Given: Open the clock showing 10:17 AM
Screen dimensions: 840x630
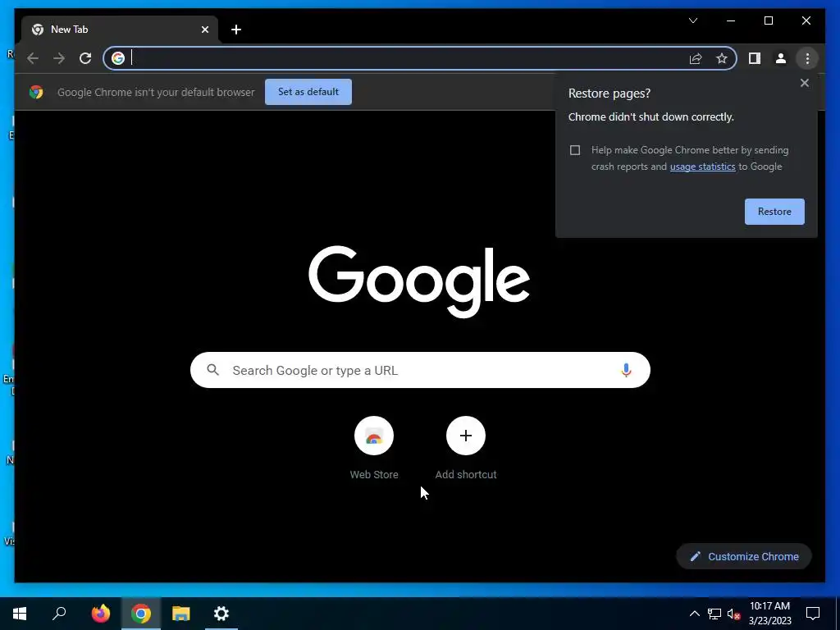Looking at the screenshot, I should [x=769, y=614].
